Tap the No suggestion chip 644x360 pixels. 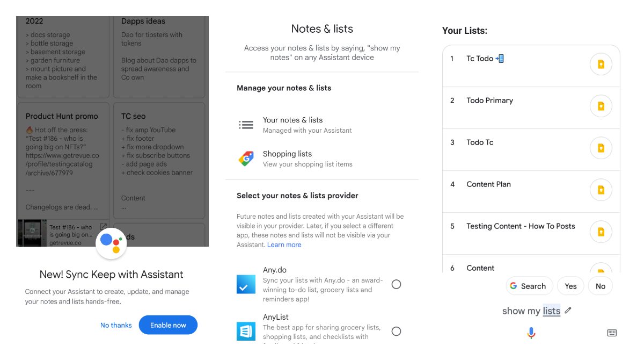point(600,286)
